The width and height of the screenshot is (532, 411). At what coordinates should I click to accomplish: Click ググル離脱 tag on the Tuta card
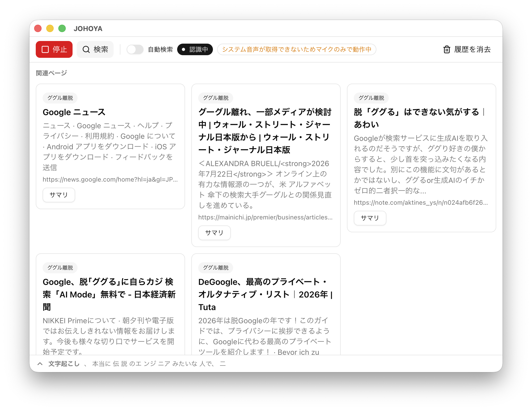pyautogui.click(x=216, y=268)
